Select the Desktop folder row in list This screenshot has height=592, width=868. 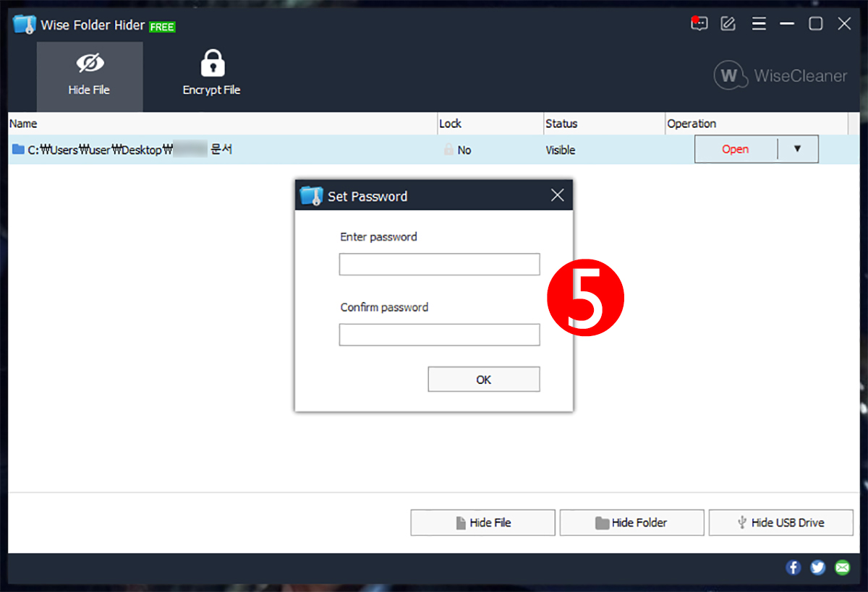pyautogui.click(x=434, y=150)
